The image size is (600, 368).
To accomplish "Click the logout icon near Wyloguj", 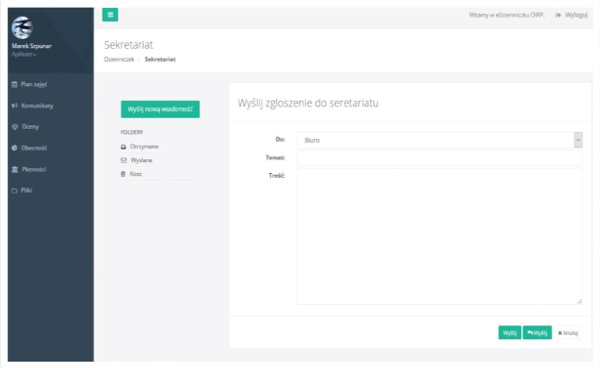I will tap(558, 15).
